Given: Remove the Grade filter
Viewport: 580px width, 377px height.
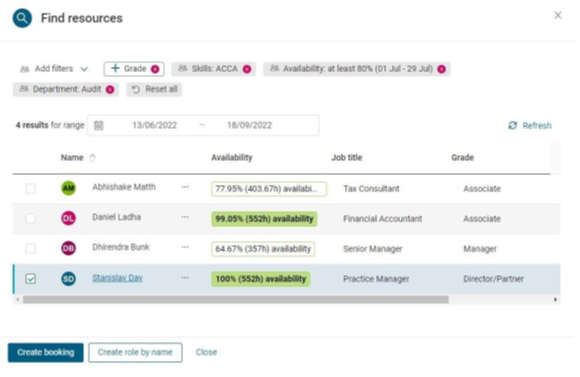Looking at the screenshot, I should 155,69.
